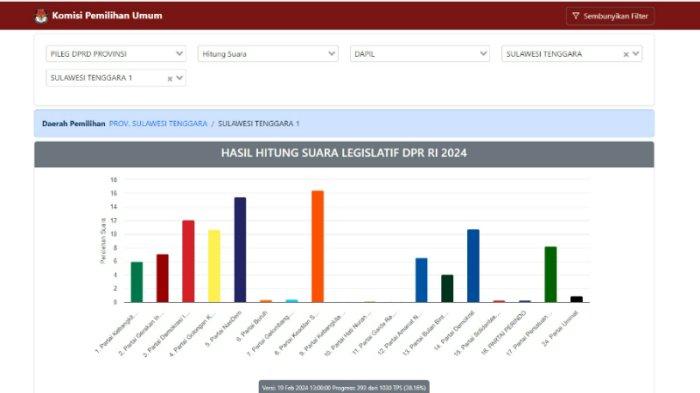Click the "6. Partai Buruh" axis label
This screenshot has height=393, width=700.
252,326
